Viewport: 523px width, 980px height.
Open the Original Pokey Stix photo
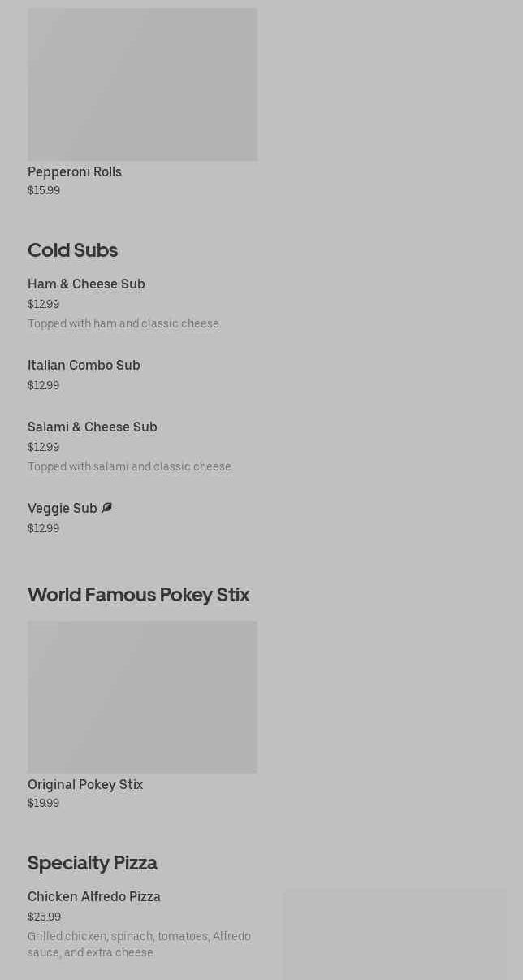pyautogui.click(x=142, y=697)
